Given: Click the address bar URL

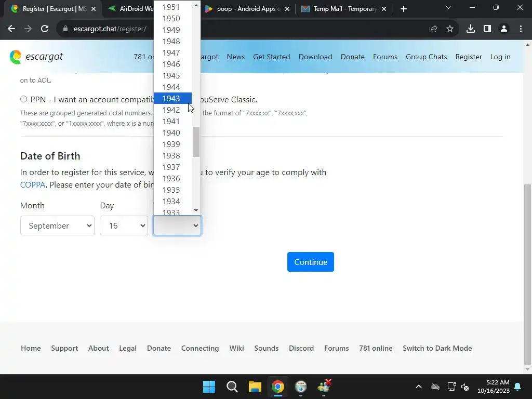Looking at the screenshot, I should [110, 29].
